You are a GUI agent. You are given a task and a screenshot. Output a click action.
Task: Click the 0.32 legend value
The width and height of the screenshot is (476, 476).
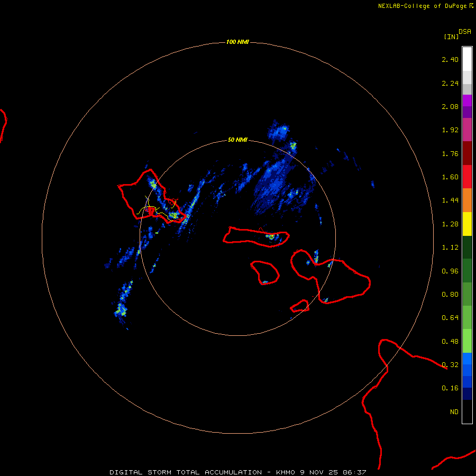pos(450,365)
